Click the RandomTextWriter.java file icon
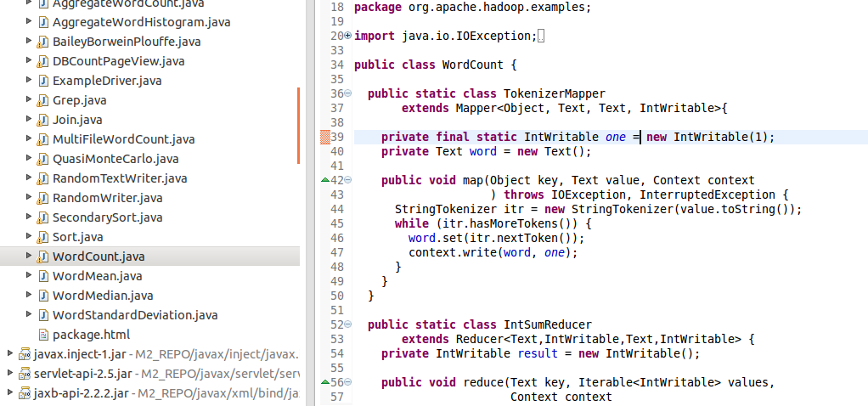The image size is (868, 406). pos(42,179)
